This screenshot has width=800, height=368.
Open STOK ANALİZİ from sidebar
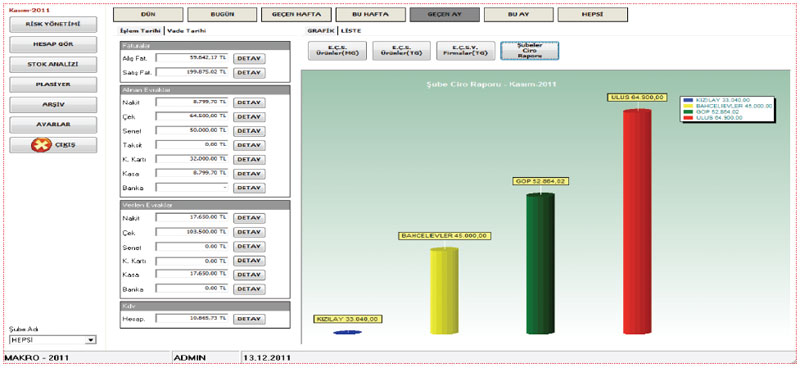pos(53,64)
